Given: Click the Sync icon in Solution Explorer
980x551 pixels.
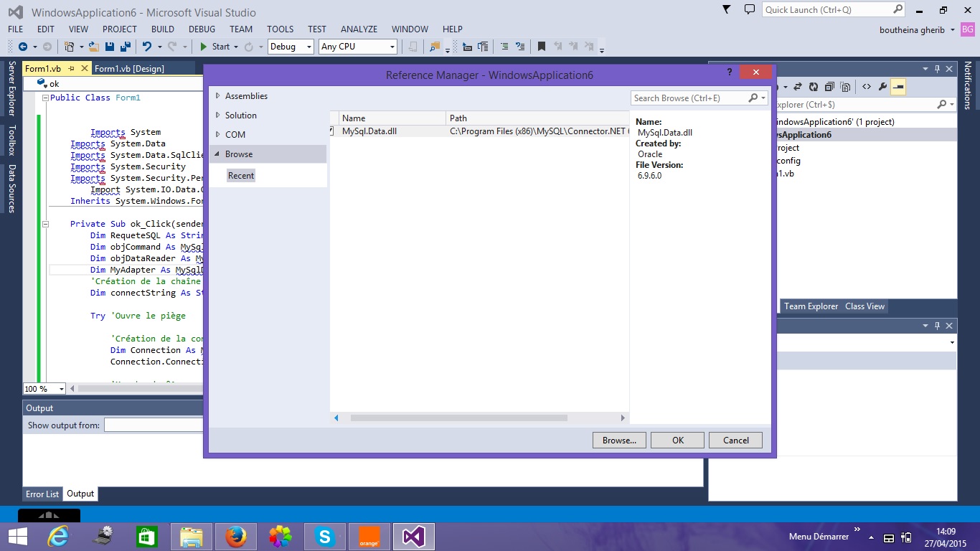Looking at the screenshot, I should pyautogui.click(x=797, y=87).
